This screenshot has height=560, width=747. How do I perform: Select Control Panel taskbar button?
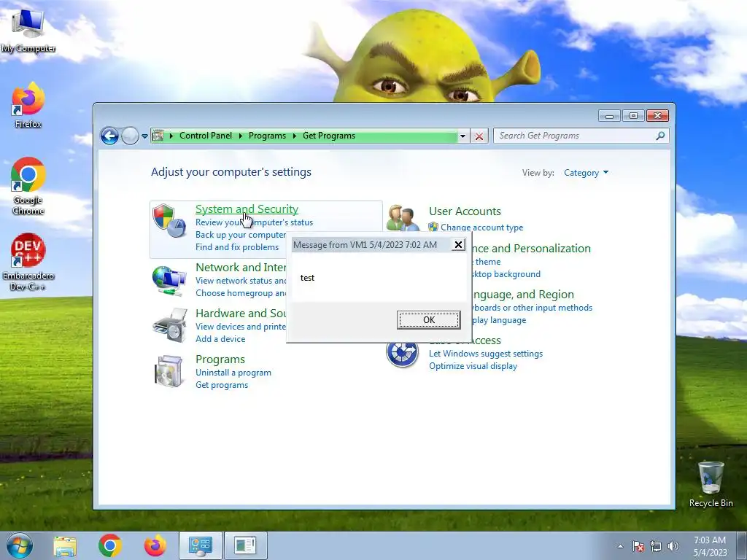[x=201, y=545]
